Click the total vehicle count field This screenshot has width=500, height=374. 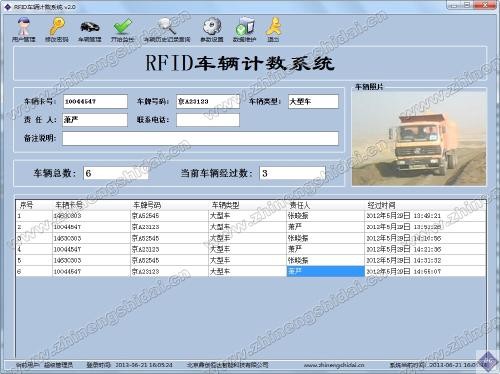[116, 173]
